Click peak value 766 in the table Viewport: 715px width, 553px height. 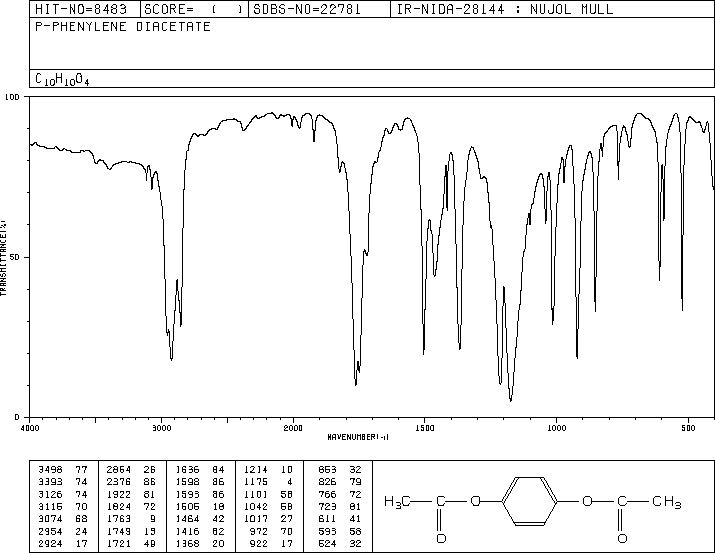[327, 494]
